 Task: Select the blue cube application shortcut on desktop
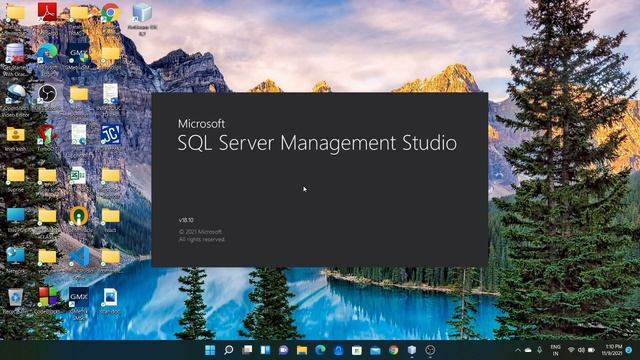(142, 13)
